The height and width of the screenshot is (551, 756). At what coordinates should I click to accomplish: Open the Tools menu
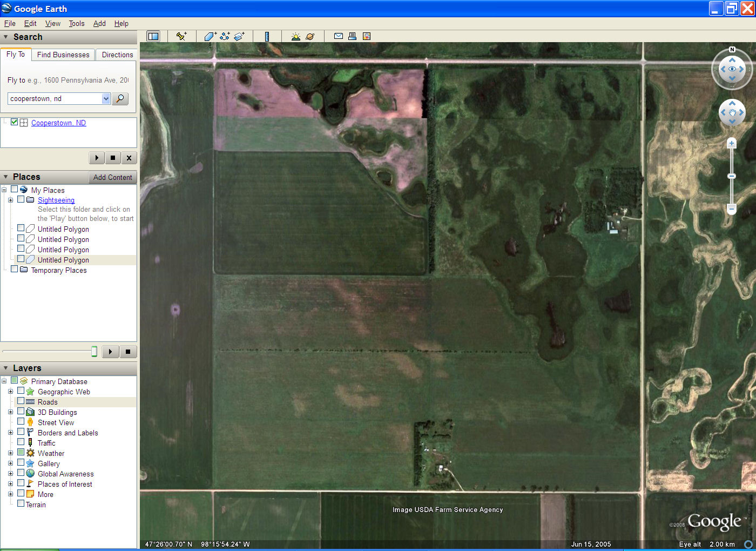tap(77, 23)
